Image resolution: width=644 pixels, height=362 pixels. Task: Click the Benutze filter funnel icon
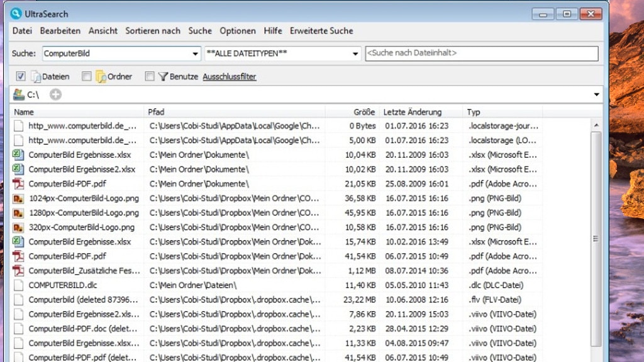click(x=163, y=76)
